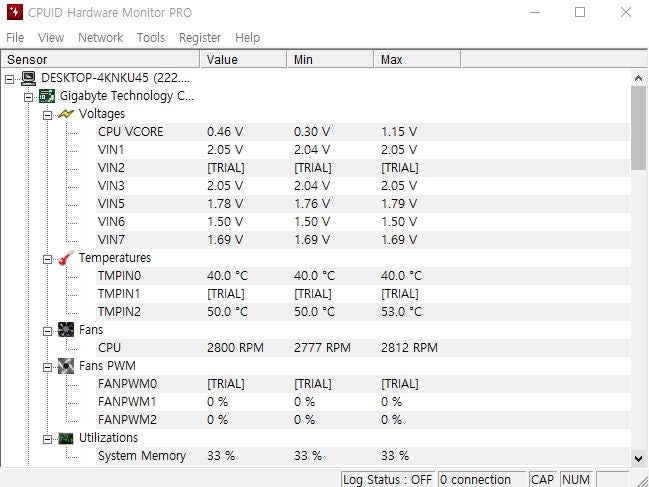
Task: Collapse the Gigabyte Technology node
Action: (x=28, y=96)
